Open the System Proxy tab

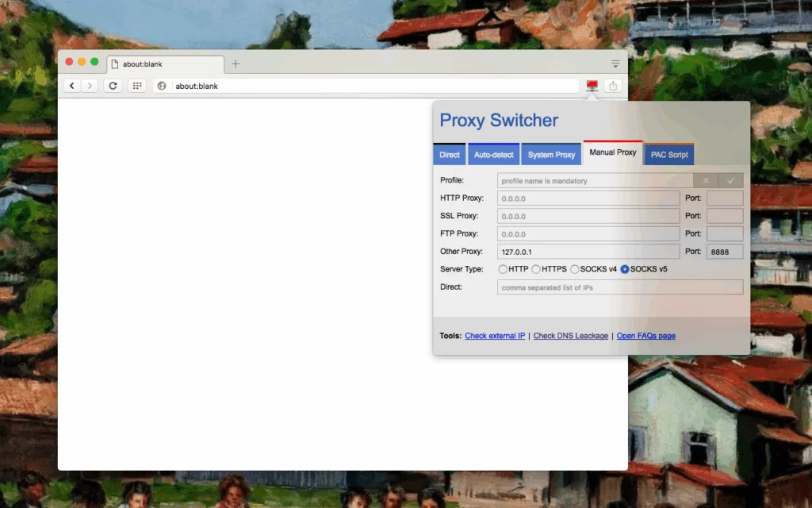[x=551, y=154]
